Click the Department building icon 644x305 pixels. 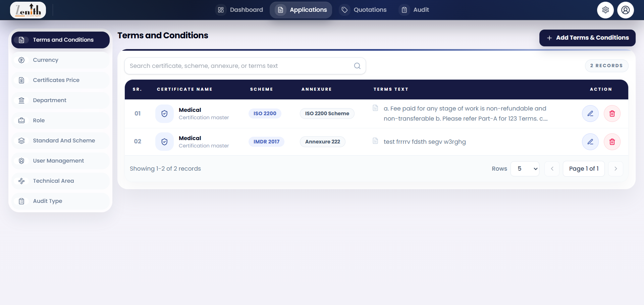click(21, 100)
